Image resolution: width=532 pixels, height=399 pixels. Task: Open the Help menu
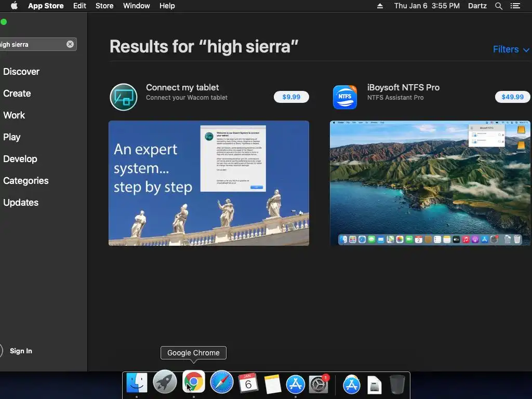(167, 6)
